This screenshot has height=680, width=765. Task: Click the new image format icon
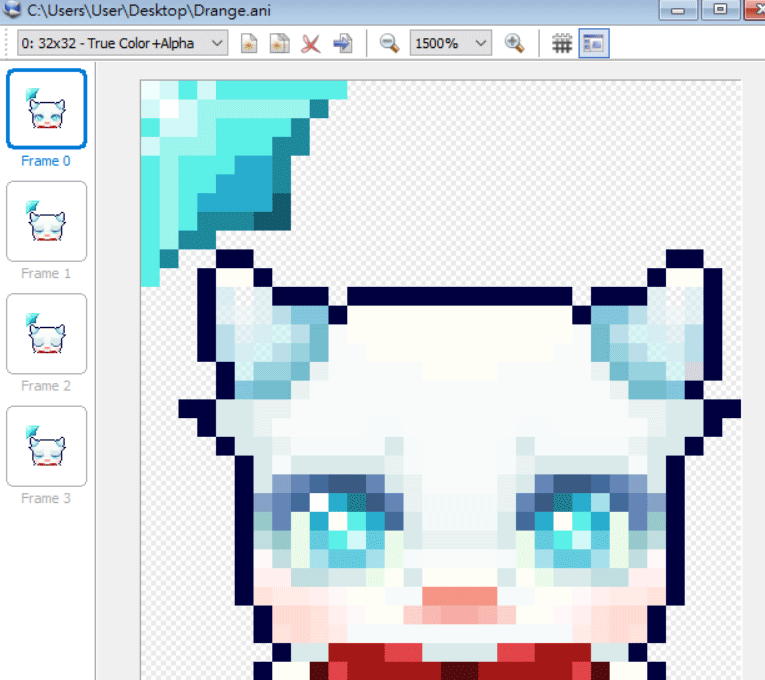pyautogui.click(x=249, y=43)
